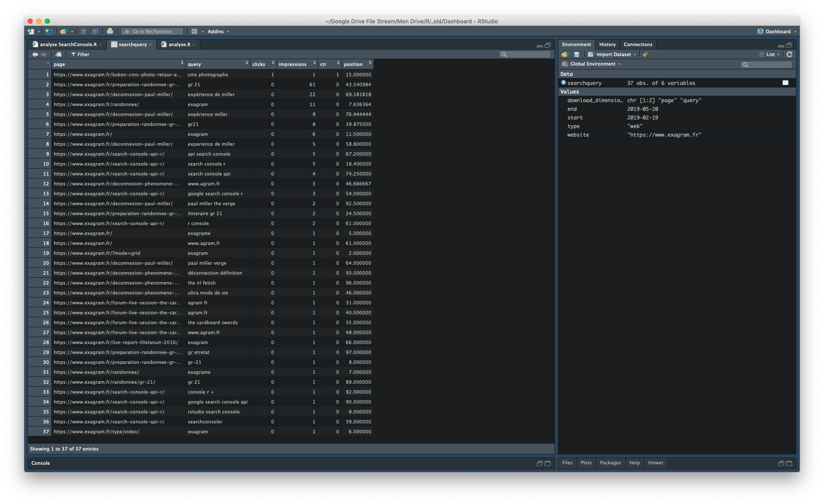This screenshot has height=504, width=824.
Task: Click the broom Clear objects icon
Action: tap(645, 54)
